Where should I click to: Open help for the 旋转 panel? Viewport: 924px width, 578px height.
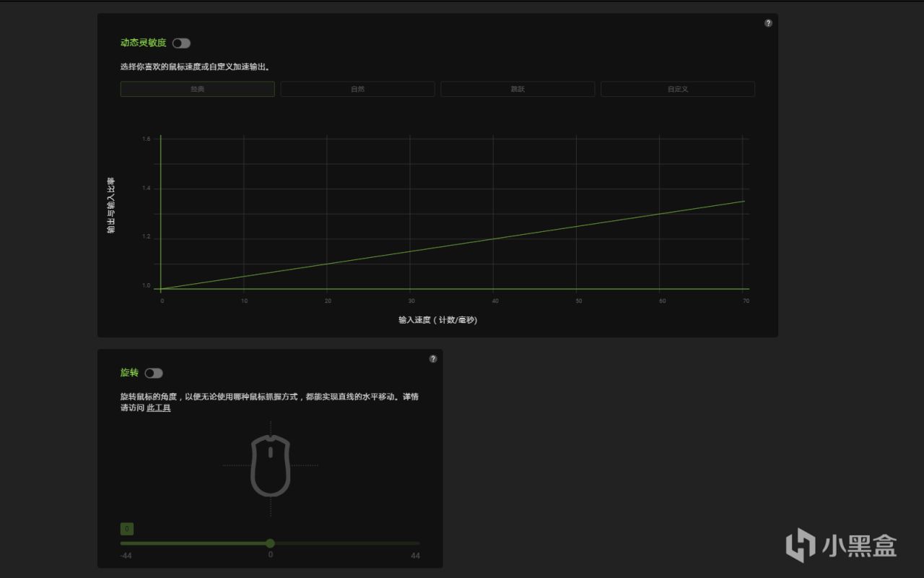point(433,359)
